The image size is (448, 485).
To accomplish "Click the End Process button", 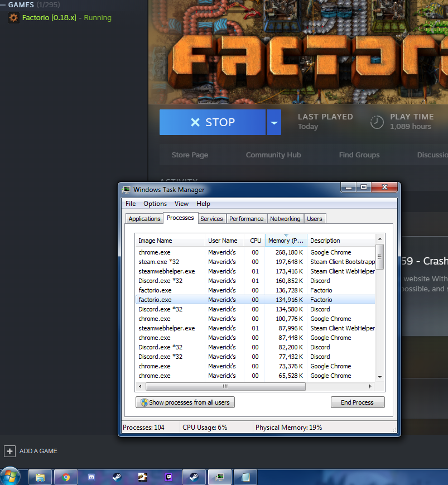I will [357, 402].
